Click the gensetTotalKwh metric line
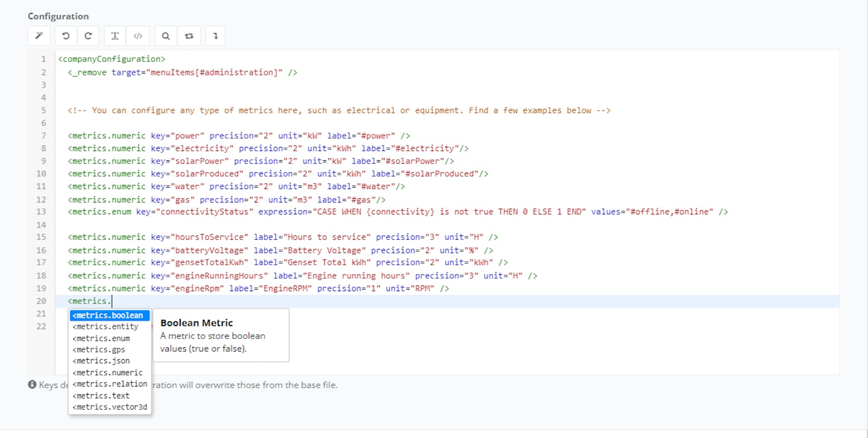The width and height of the screenshot is (868, 438). [288, 263]
